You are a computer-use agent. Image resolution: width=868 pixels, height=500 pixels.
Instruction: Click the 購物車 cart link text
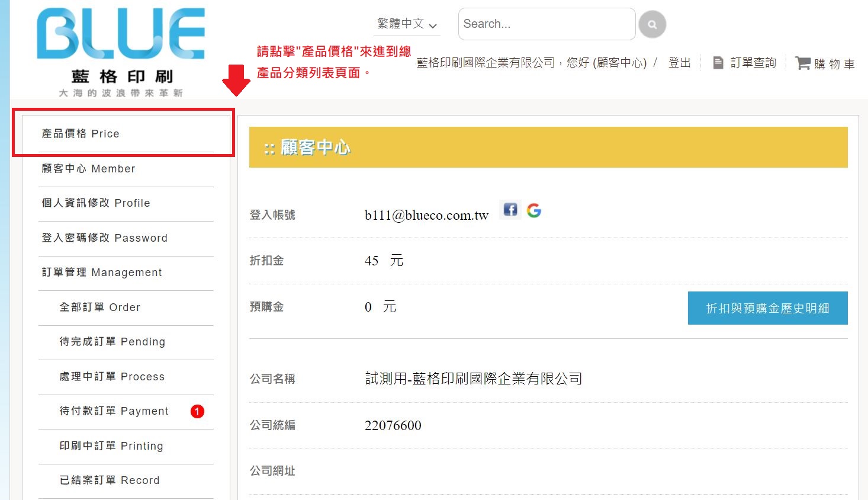(834, 63)
